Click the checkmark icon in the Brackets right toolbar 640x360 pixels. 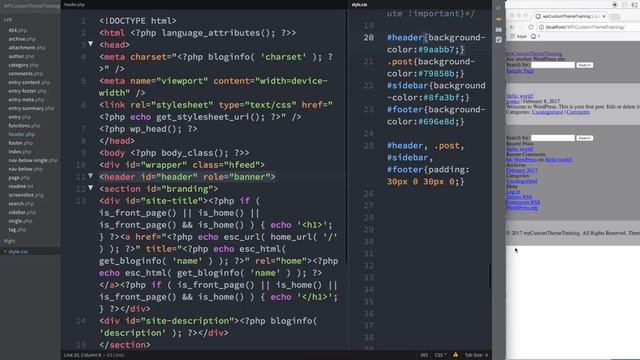[498, 40]
